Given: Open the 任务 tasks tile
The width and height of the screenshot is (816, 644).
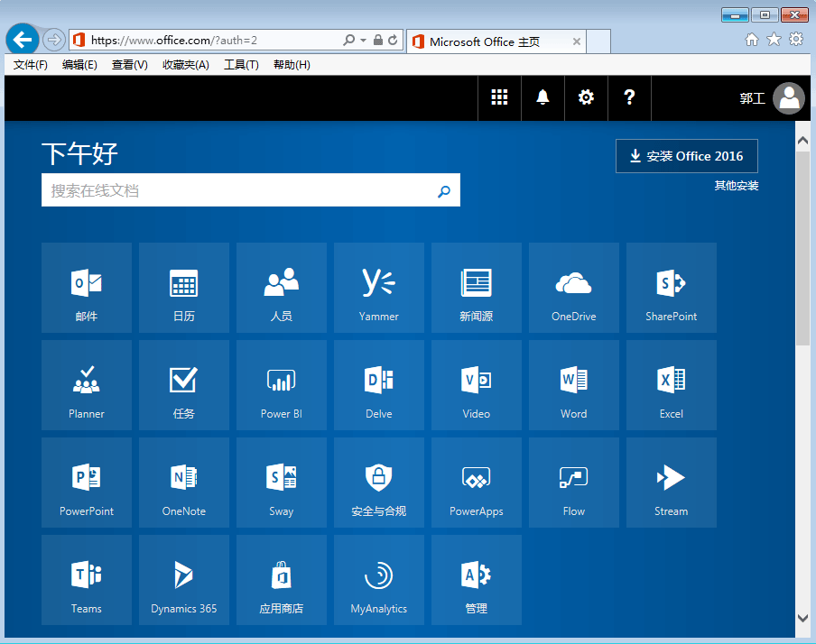Looking at the screenshot, I should [x=184, y=385].
